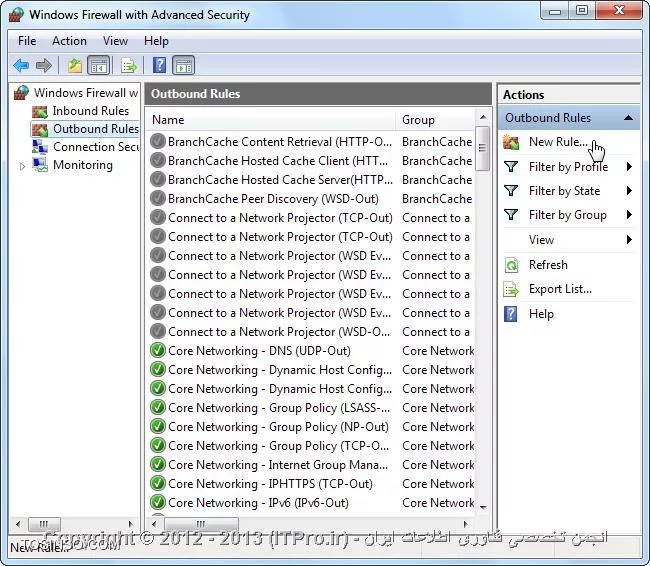Click the Inbound Rules tree icon
The width and height of the screenshot is (650, 566).
40,111
